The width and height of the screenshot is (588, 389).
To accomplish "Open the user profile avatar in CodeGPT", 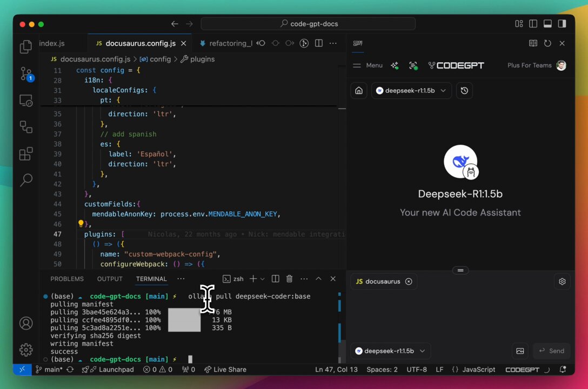I will (x=562, y=65).
